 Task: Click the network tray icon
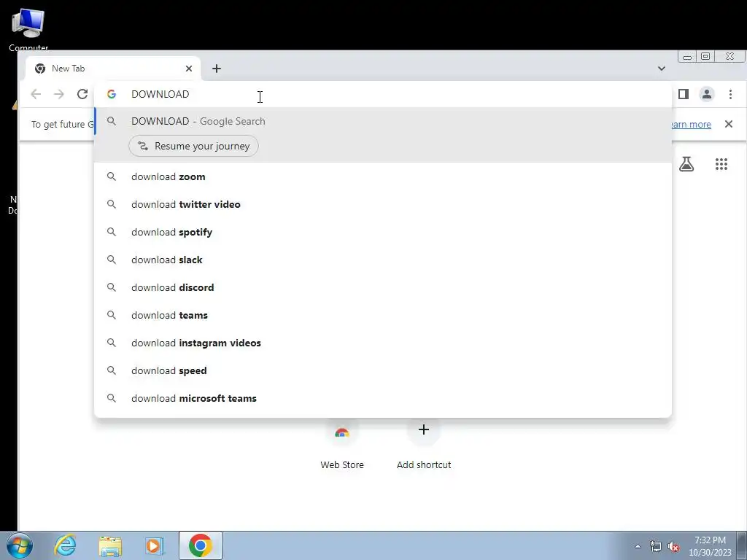coord(656,547)
